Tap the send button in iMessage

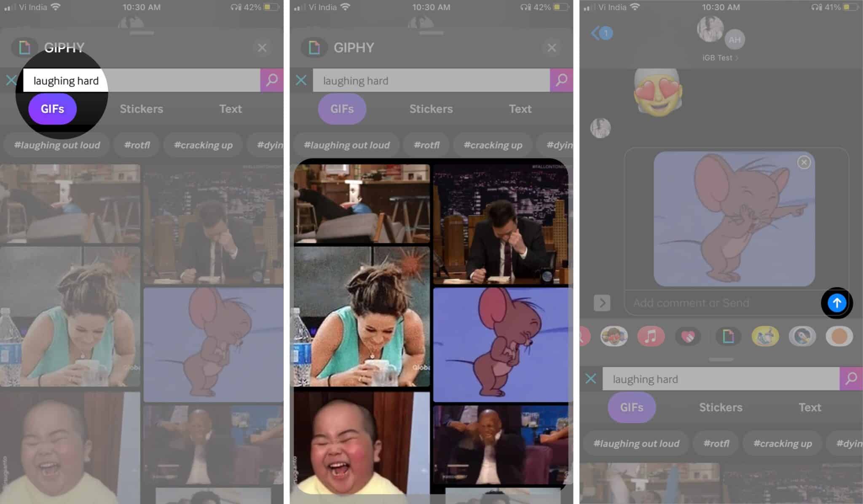click(x=837, y=303)
